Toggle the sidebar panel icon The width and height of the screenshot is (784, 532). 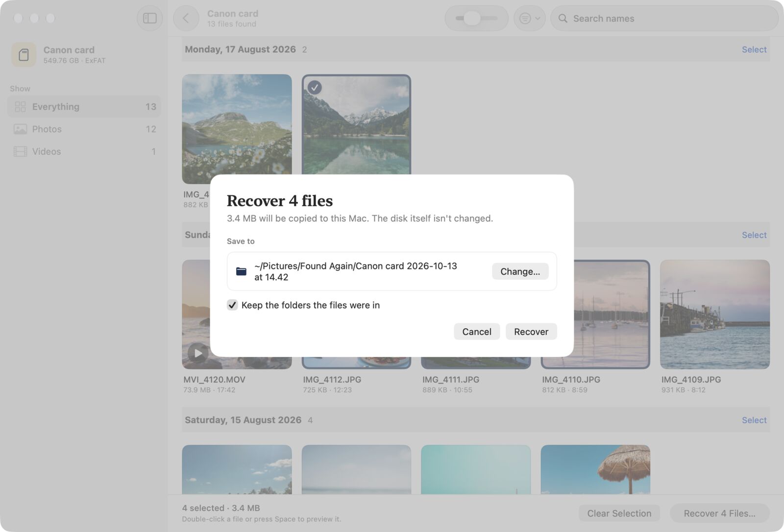click(x=149, y=18)
